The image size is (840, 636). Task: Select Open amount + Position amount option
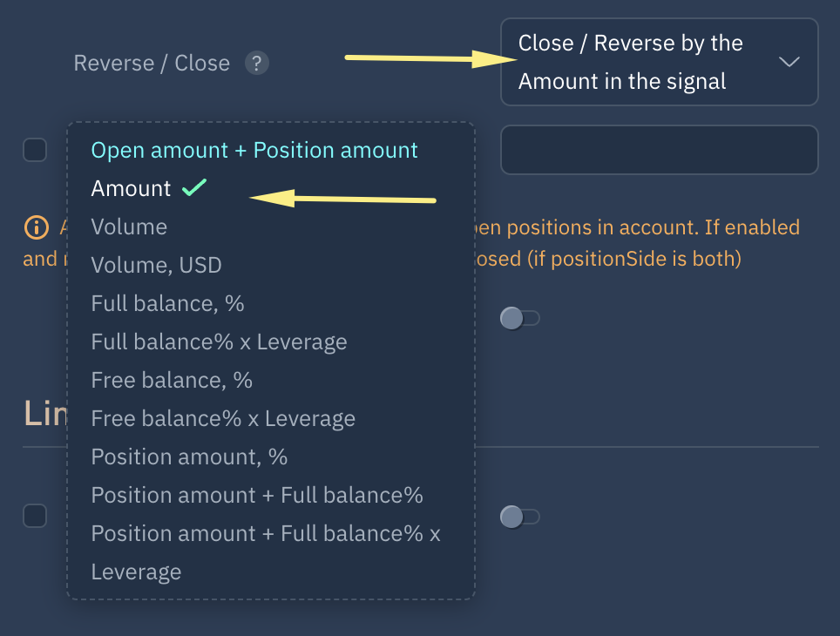click(254, 150)
